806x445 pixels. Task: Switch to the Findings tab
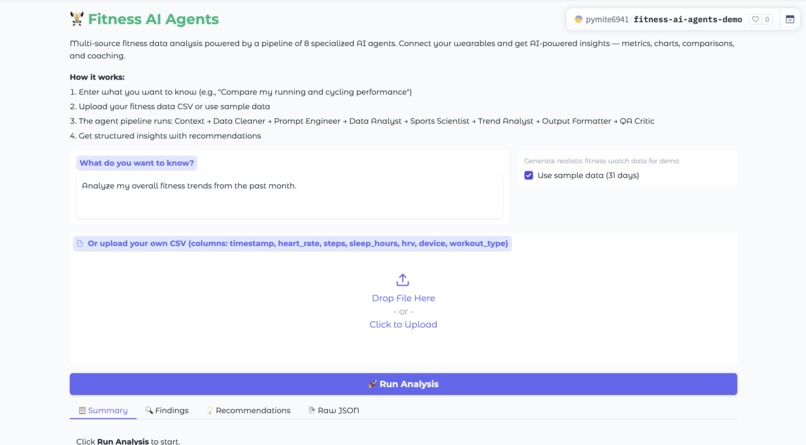(167, 410)
